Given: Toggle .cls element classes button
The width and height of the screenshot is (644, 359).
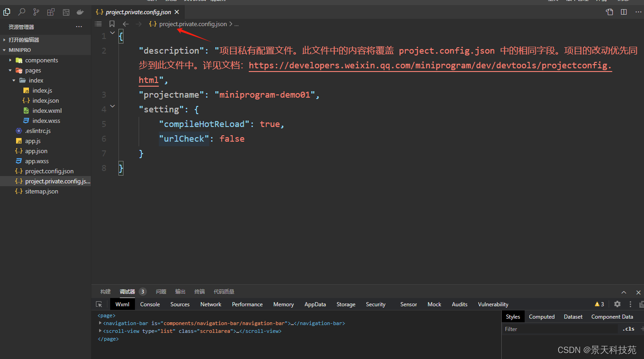Looking at the screenshot, I should pos(628,329).
